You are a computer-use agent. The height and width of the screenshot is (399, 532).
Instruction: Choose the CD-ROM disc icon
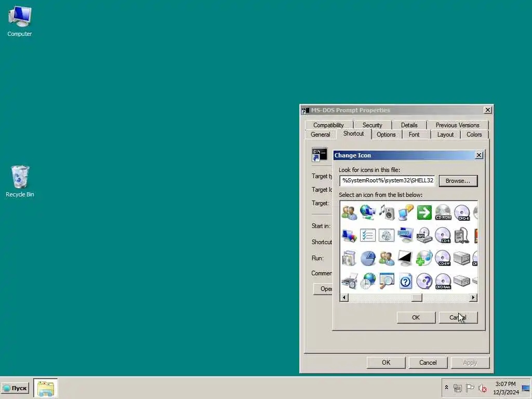click(443, 212)
